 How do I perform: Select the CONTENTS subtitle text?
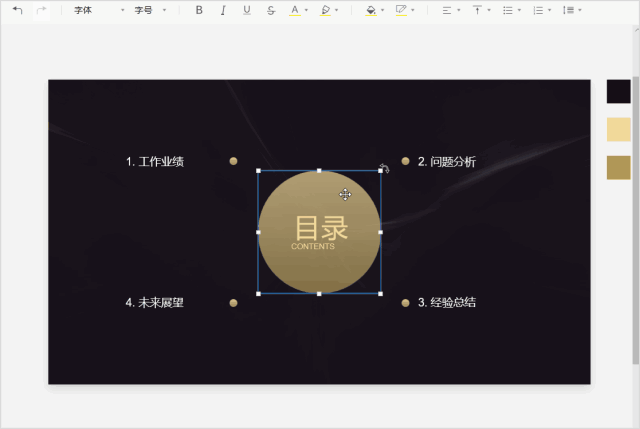313,247
